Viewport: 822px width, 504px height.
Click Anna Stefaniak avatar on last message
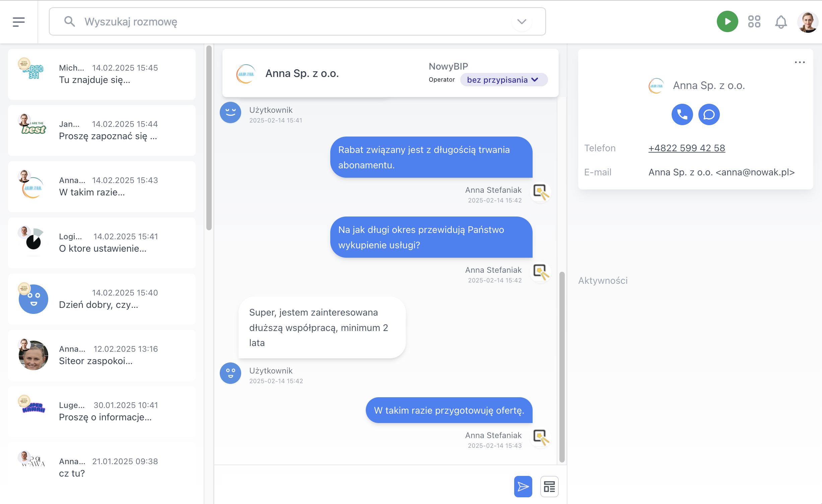point(541,438)
